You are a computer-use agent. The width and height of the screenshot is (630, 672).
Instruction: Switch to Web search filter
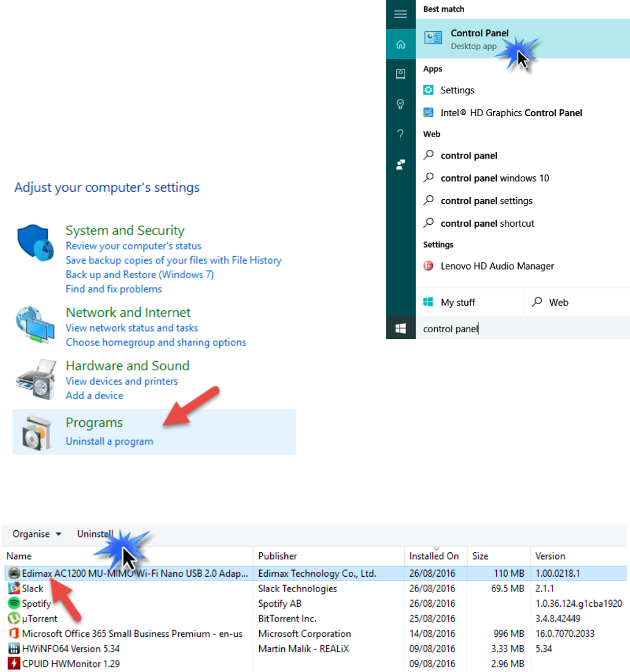(x=577, y=302)
